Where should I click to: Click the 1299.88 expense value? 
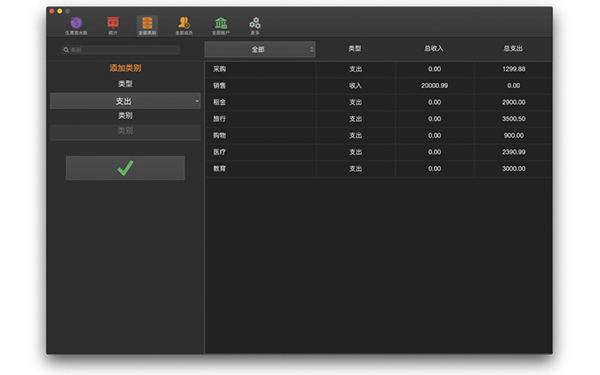coord(514,69)
